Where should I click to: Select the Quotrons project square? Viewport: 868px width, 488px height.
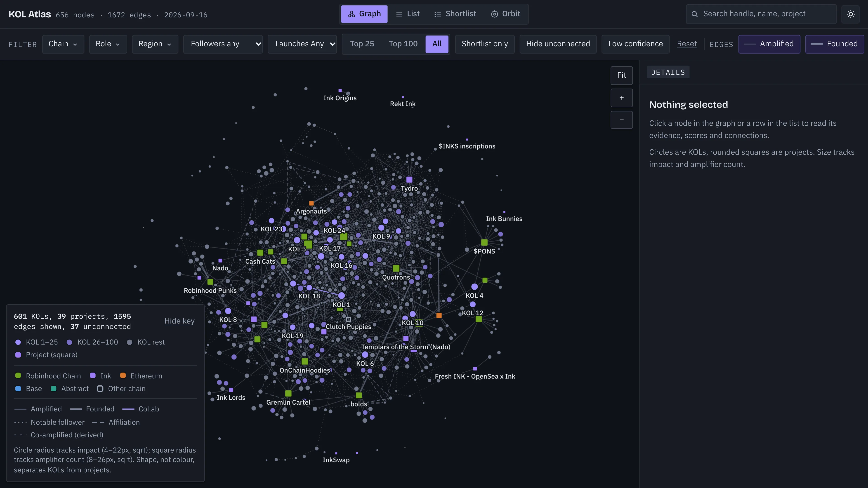tap(396, 268)
